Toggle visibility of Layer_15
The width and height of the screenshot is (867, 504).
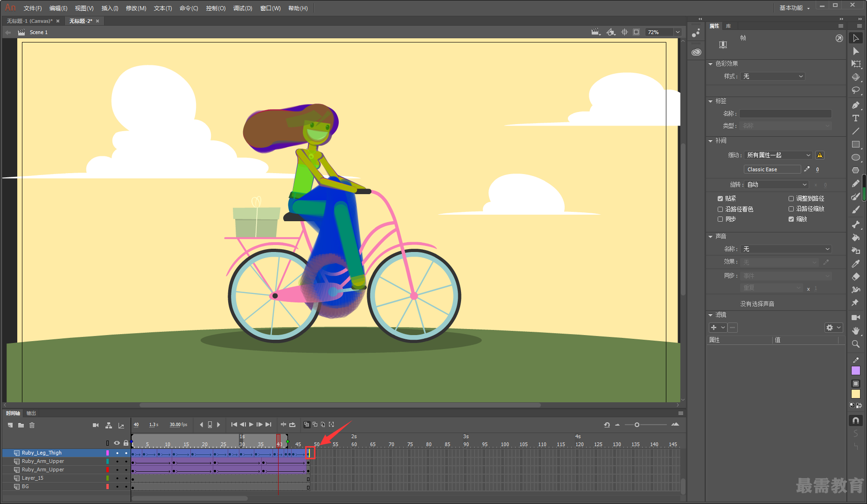[x=117, y=478]
